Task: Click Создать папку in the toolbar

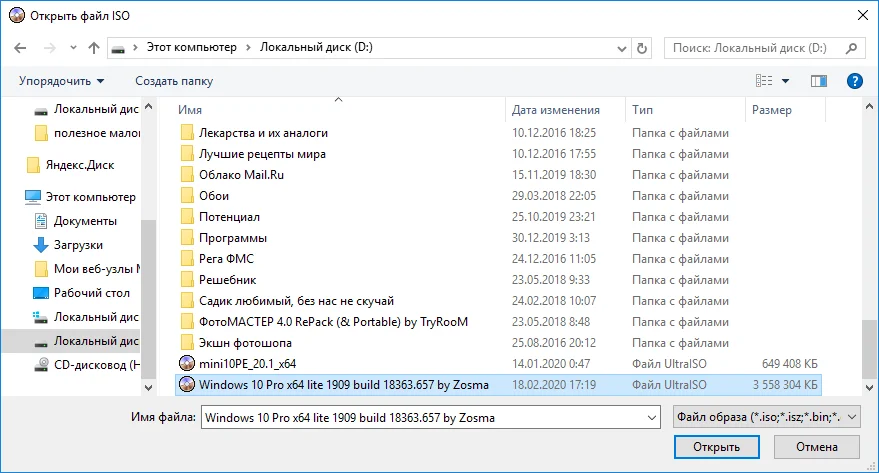Action: click(x=174, y=81)
